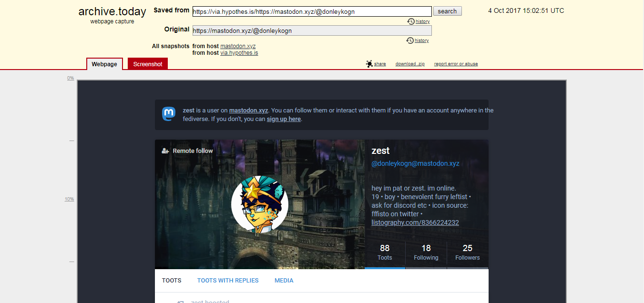Click the Saved from URL input field

[x=312, y=11]
